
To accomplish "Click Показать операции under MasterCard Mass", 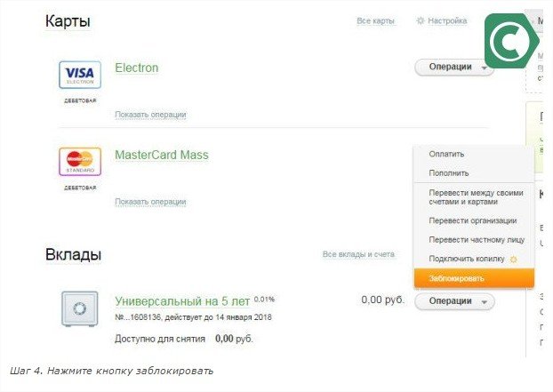I will [150, 202].
